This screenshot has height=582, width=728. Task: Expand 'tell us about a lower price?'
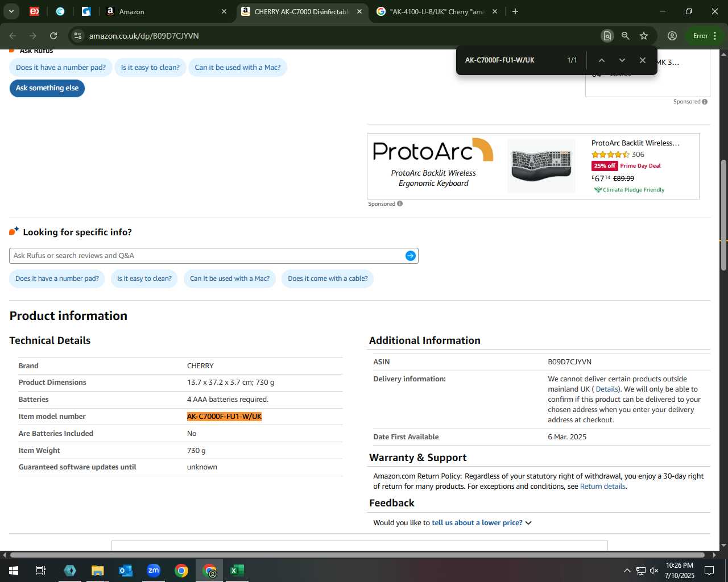(482, 523)
